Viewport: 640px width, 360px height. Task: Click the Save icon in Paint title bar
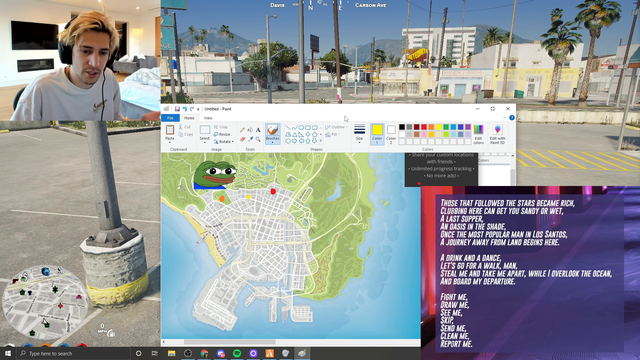[177, 109]
